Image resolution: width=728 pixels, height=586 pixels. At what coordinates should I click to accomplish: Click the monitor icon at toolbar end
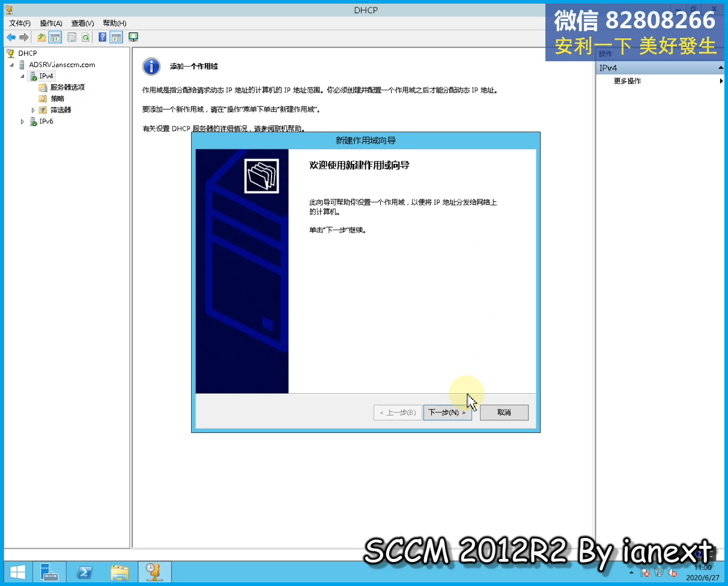coord(133,37)
